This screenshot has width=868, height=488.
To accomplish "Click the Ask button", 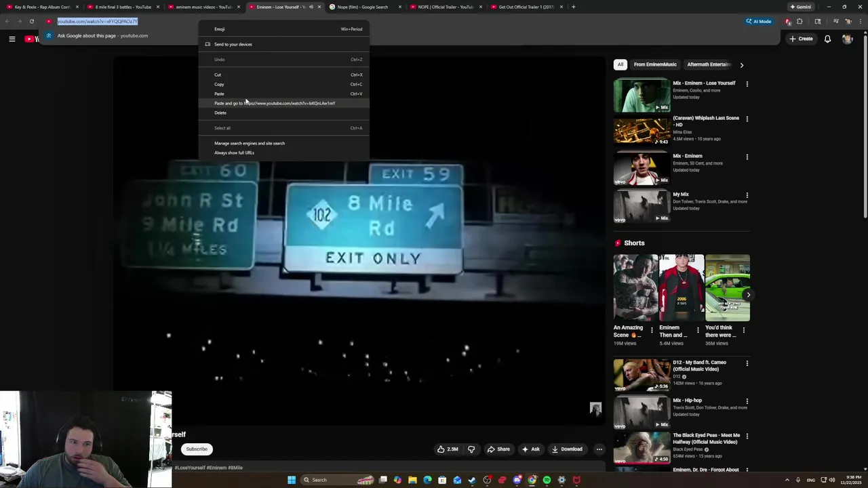I will [531, 449].
